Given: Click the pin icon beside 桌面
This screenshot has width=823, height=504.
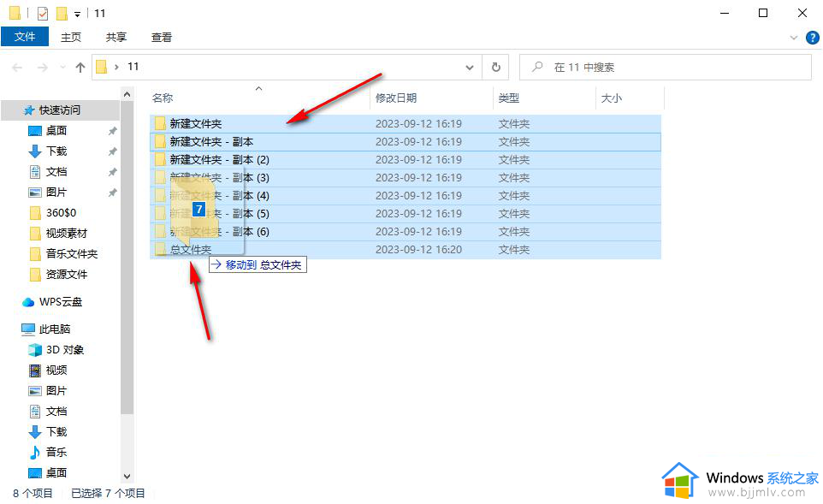Looking at the screenshot, I should click(112, 131).
